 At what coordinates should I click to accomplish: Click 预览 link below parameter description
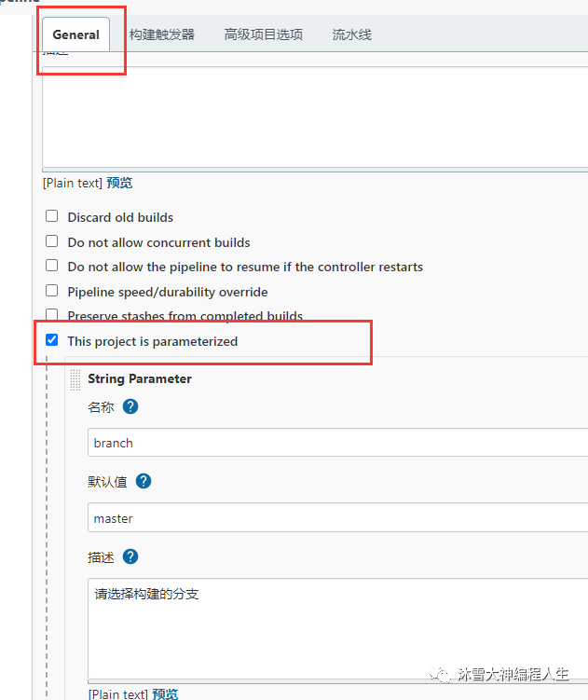tap(165, 693)
